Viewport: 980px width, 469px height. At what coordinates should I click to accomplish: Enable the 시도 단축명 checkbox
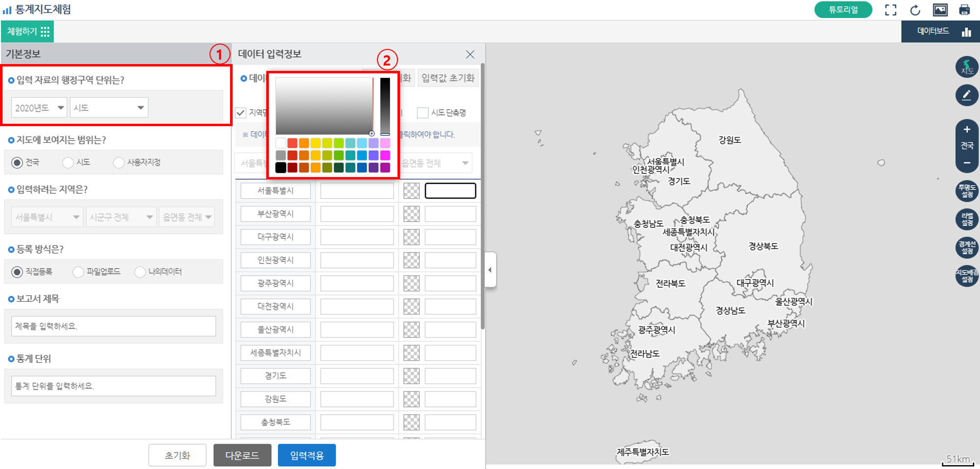(x=422, y=113)
